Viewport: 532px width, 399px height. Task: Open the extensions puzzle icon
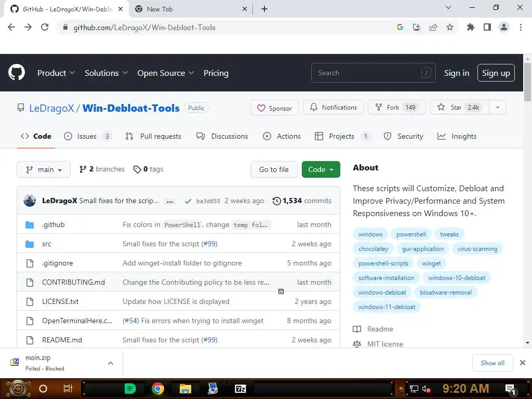(471, 27)
